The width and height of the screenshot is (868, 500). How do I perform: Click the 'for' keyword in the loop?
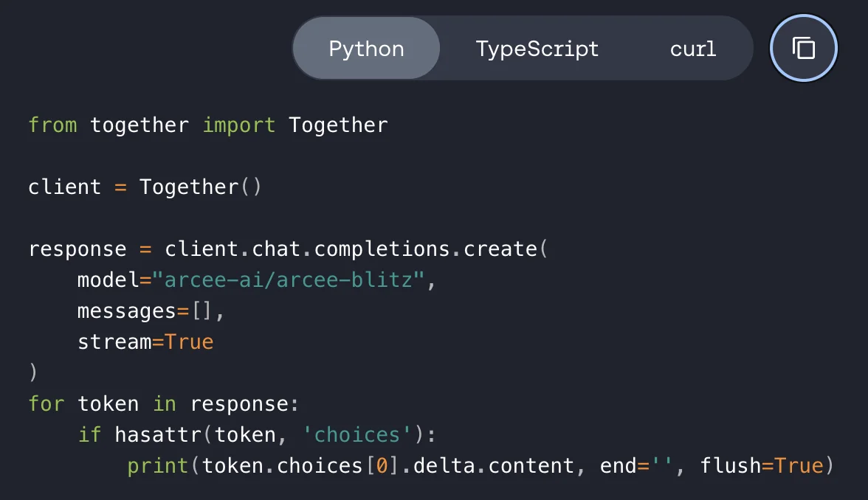(x=46, y=404)
